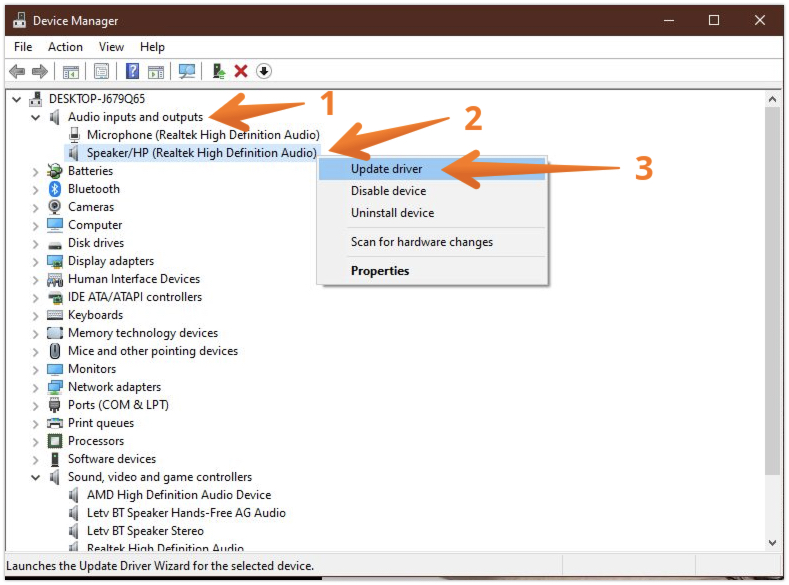The width and height of the screenshot is (789, 585).
Task: Click the Back arrow toolbar icon
Action: (18, 71)
